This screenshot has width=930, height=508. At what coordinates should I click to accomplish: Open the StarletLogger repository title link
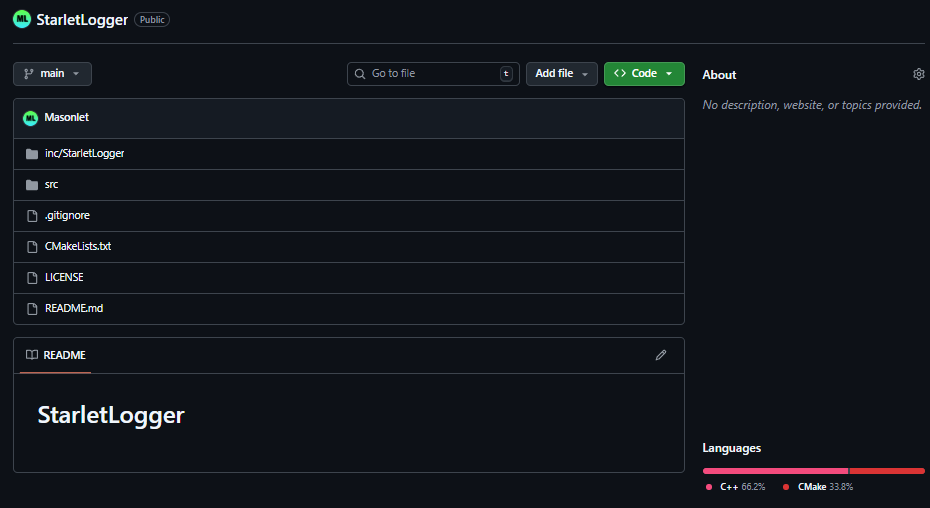click(82, 20)
